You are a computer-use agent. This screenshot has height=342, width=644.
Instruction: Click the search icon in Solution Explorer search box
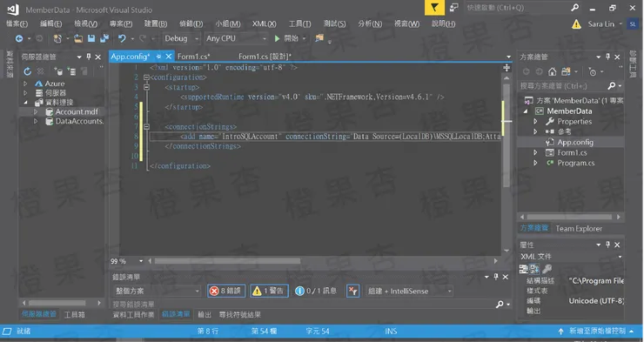[612, 86]
